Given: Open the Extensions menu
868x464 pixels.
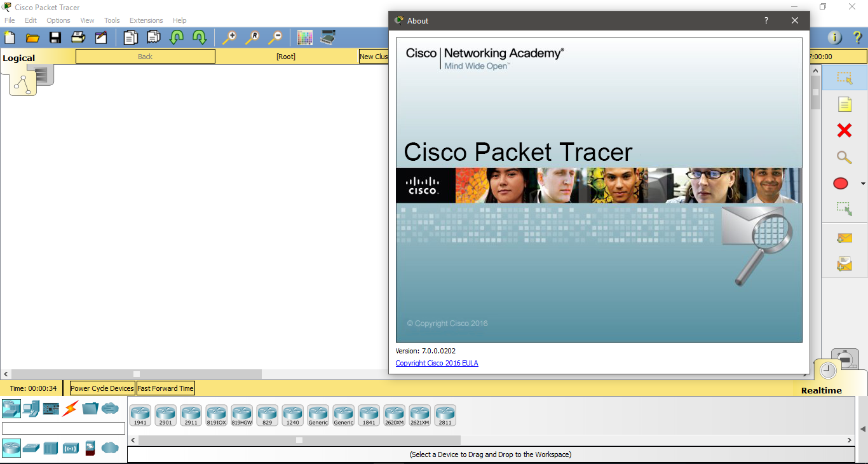Looking at the screenshot, I should [x=146, y=20].
